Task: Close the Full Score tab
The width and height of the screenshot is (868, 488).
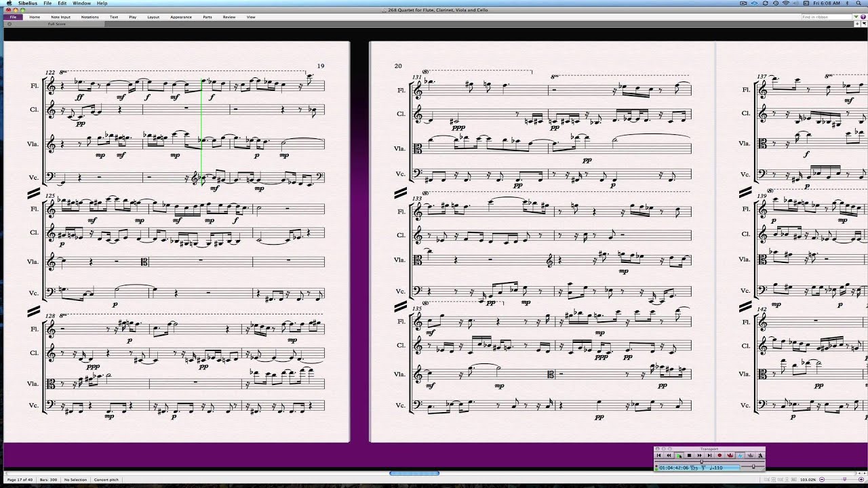Action: click(x=9, y=24)
